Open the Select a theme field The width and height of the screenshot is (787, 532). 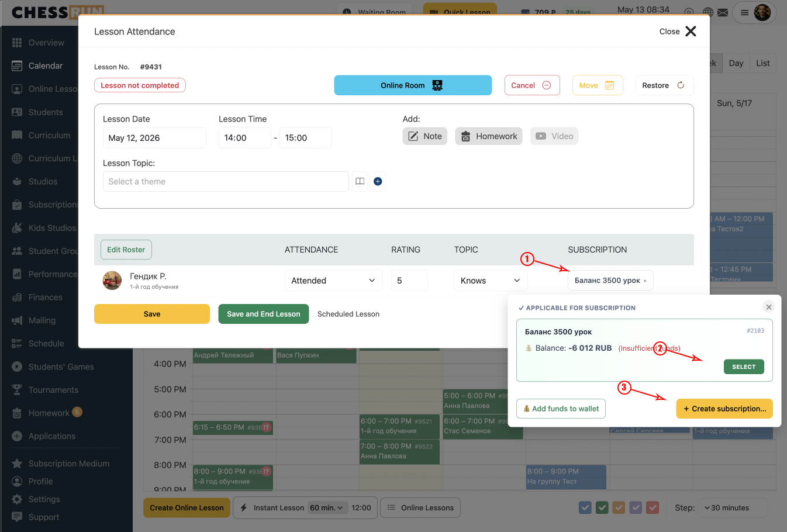[x=226, y=181]
